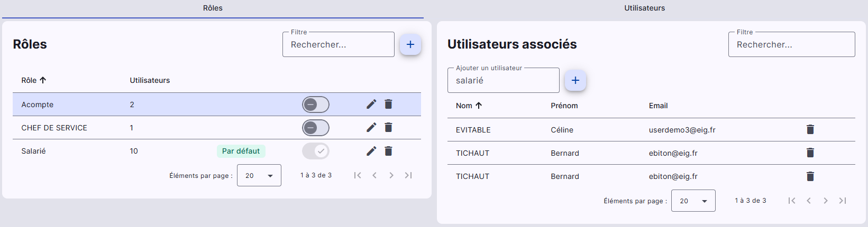The image size is (868, 227).
Task: Toggle default switch for CHEF DE SERVICE
Action: point(316,128)
